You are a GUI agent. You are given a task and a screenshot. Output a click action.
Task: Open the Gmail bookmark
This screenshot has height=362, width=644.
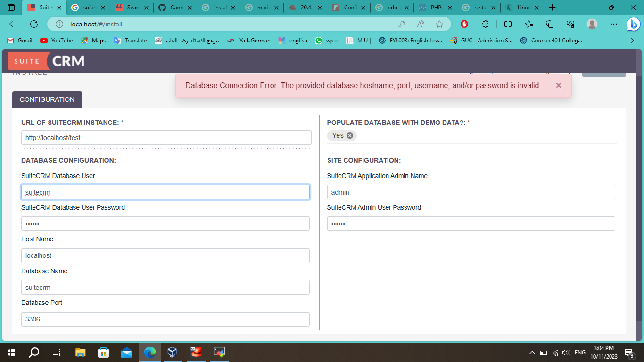[20, 41]
